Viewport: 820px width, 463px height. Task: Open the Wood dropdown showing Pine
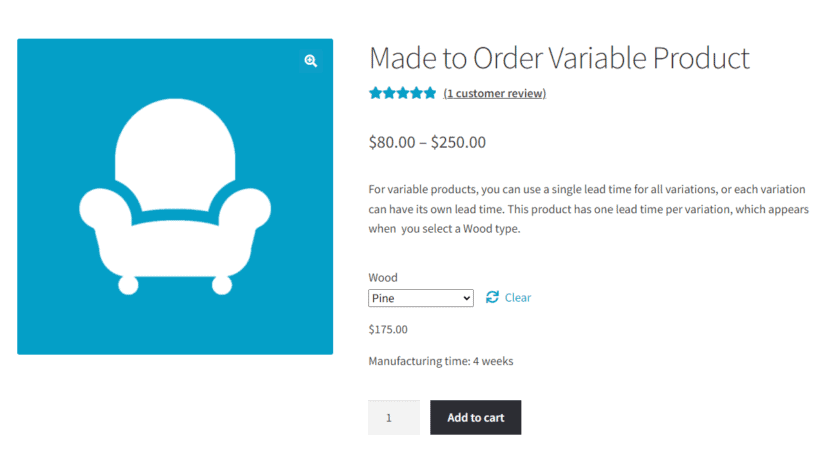coord(420,298)
